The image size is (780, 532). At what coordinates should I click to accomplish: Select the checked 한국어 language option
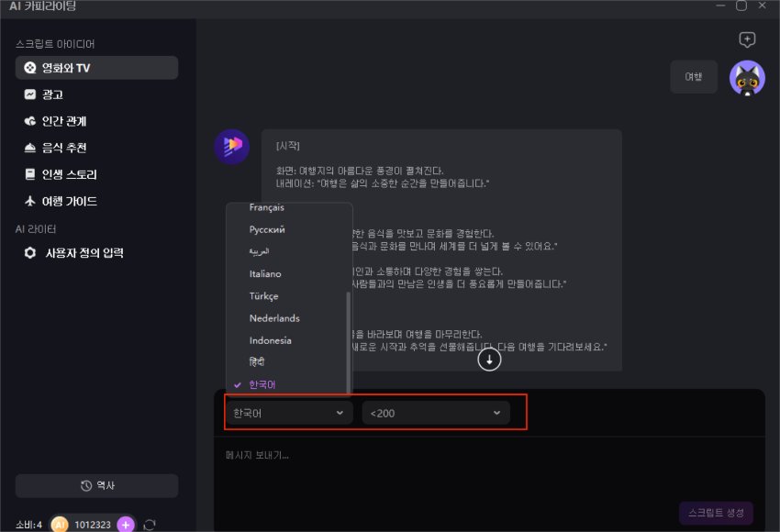pyautogui.click(x=262, y=385)
